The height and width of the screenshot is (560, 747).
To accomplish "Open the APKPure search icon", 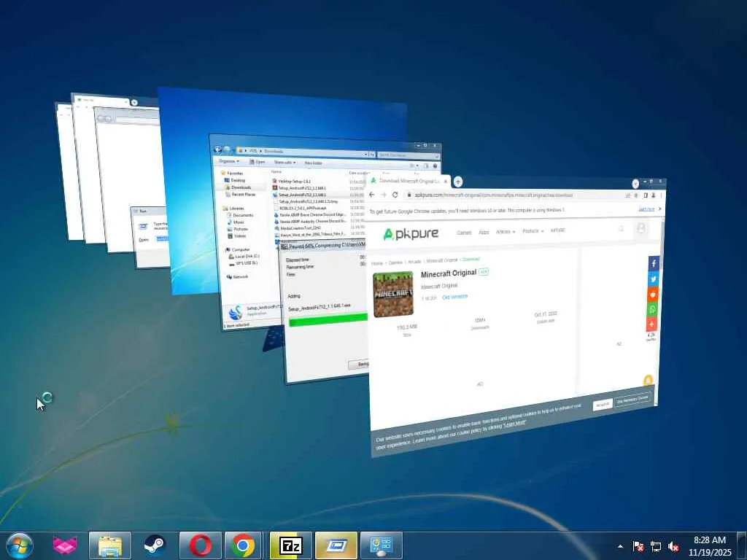I will coord(621,229).
